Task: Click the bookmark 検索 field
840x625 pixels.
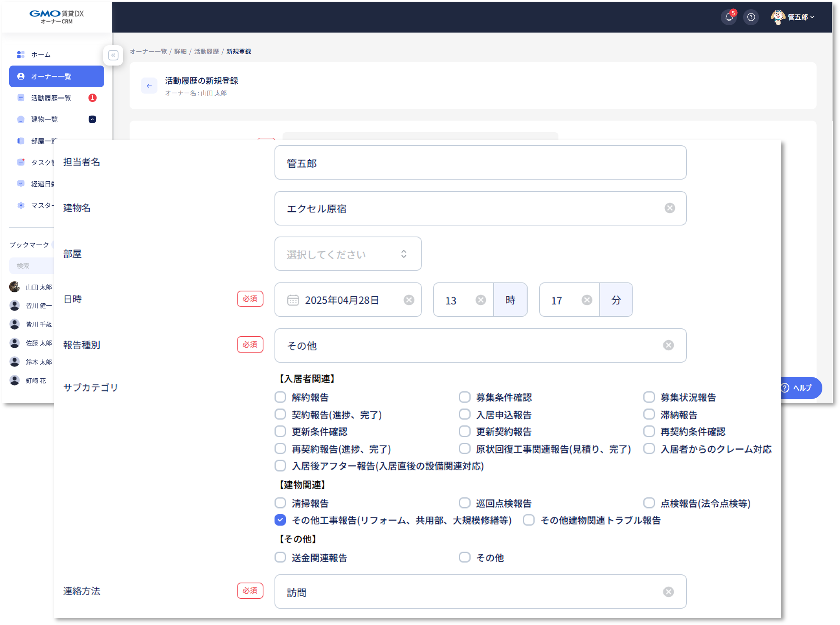Action: coord(32,266)
